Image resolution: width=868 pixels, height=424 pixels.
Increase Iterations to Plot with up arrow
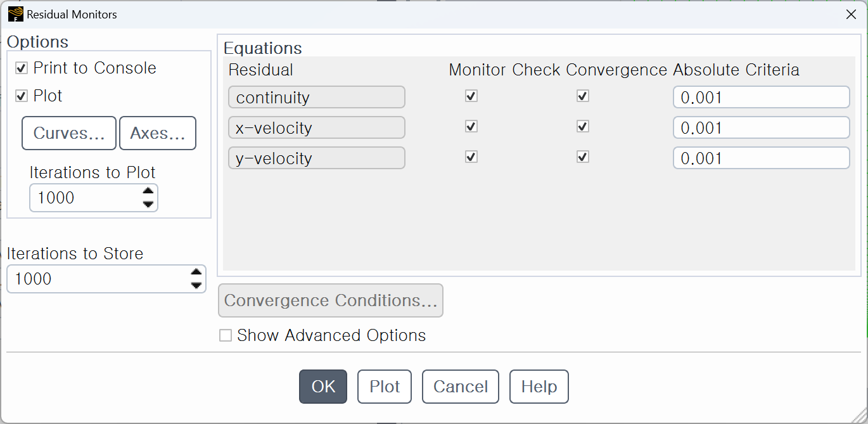(x=148, y=191)
